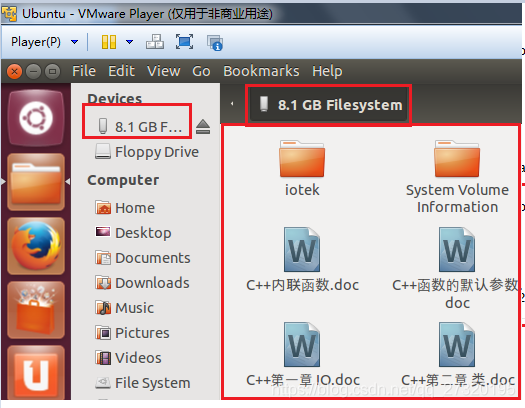The image size is (525, 408).
Task: Select C++第二章 类.doc file
Action: pyautogui.click(x=457, y=354)
